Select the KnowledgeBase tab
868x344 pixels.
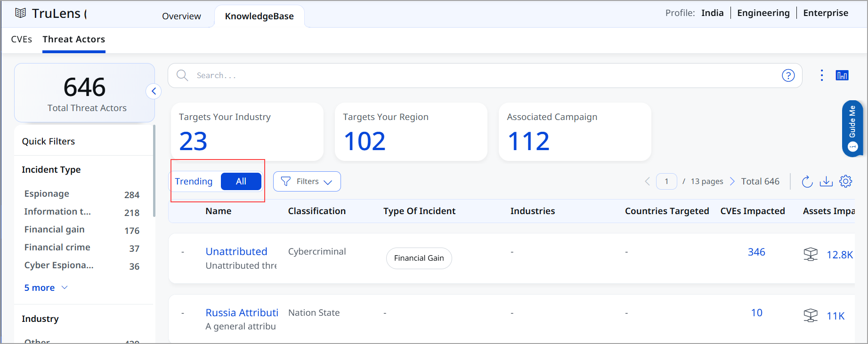[x=260, y=16]
